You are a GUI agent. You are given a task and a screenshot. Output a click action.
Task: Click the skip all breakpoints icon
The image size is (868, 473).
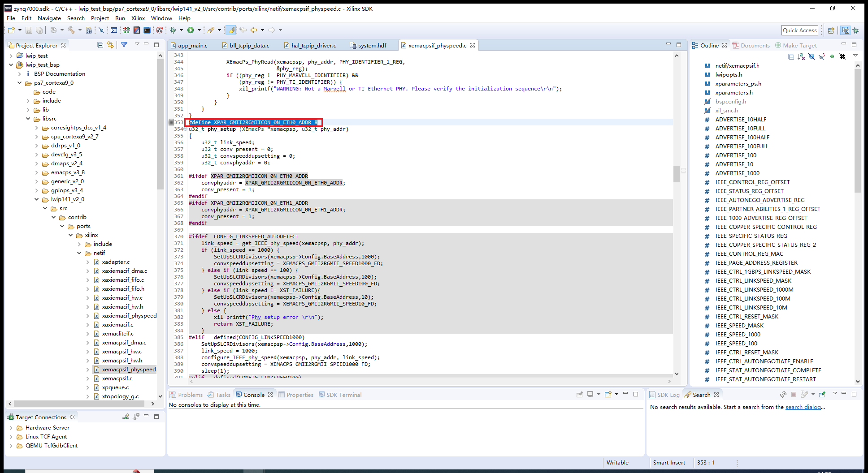click(x=102, y=30)
